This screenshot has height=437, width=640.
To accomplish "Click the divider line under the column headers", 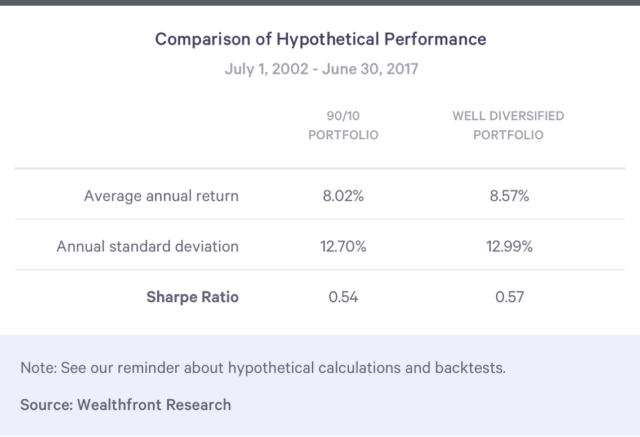I will click(320, 169).
